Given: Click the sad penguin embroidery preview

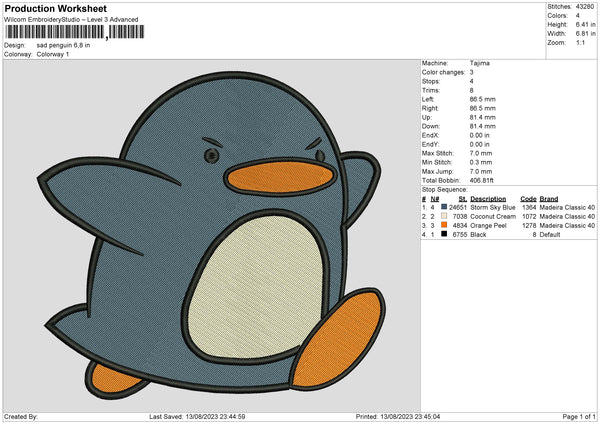Looking at the screenshot, I should [211, 235].
